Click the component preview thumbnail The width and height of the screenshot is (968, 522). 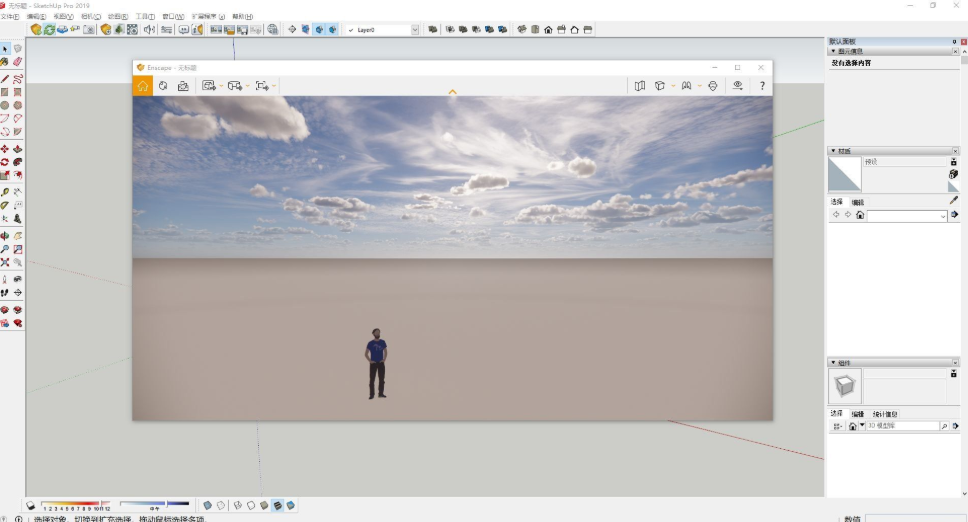pyautogui.click(x=845, y=386)
